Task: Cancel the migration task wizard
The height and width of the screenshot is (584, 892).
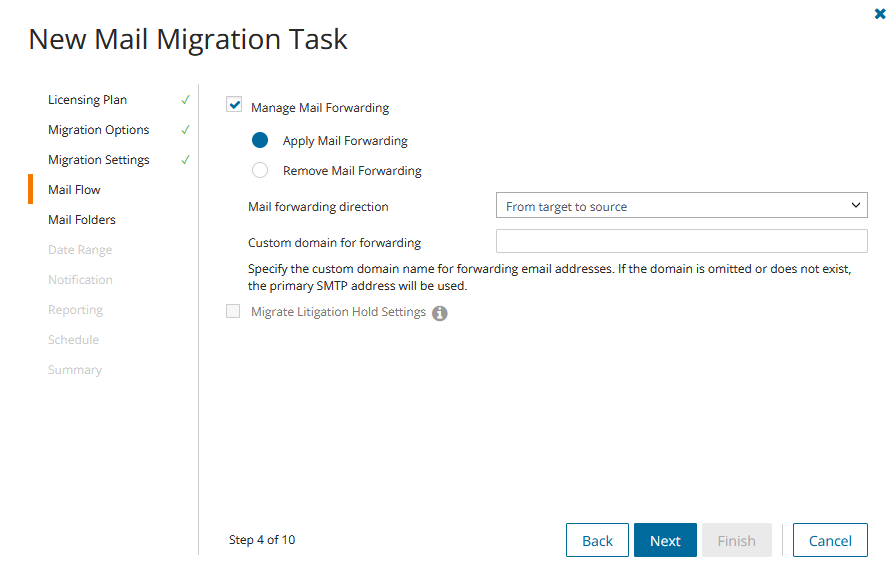Action: click(x=830, y=540)
